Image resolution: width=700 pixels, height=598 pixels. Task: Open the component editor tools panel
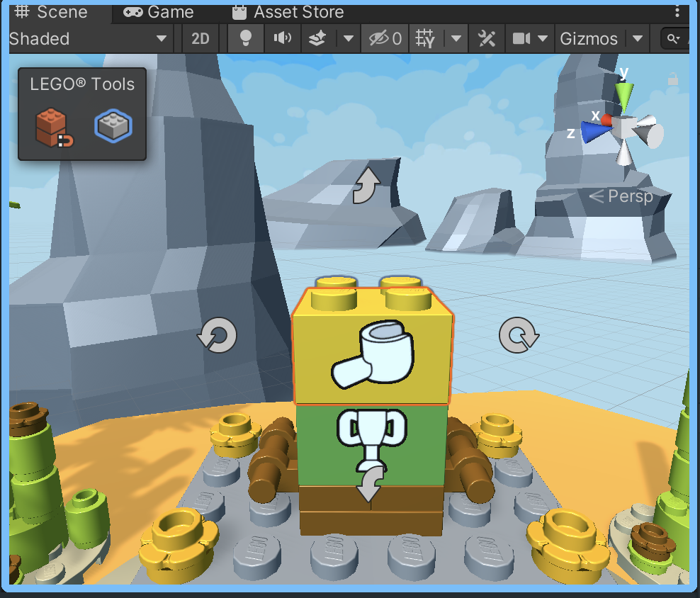[487, 39]
